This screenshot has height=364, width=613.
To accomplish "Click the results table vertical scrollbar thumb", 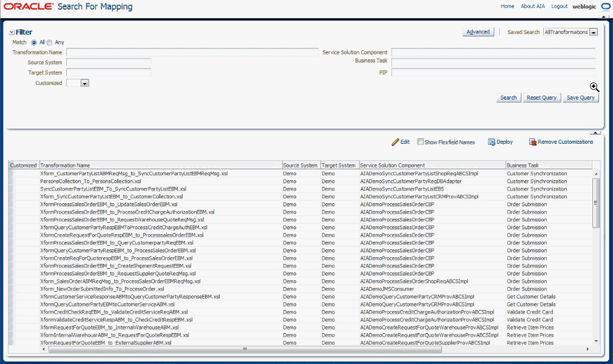I will 596,203.
